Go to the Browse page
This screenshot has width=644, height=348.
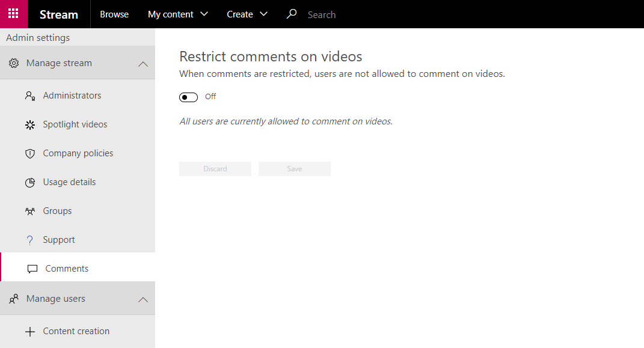(x=114, y=14)
